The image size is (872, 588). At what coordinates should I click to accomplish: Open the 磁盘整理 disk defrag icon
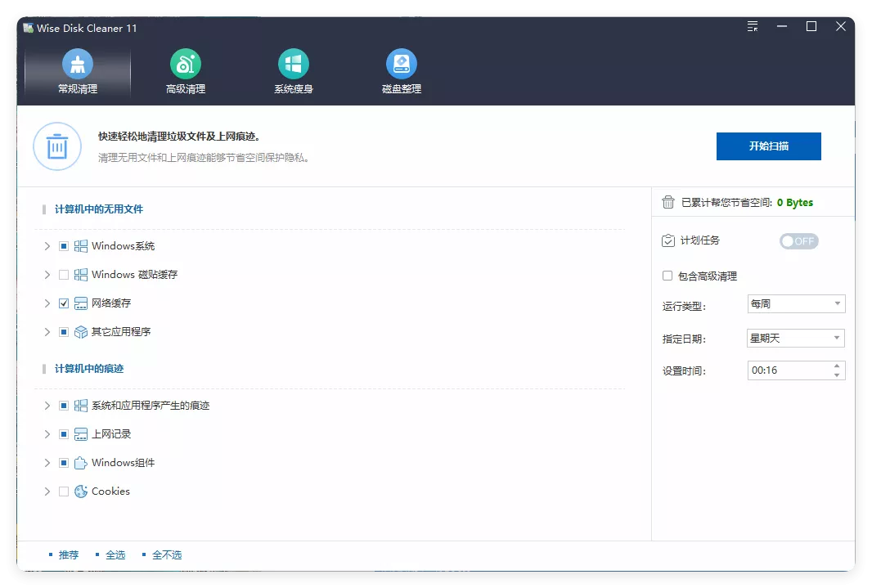401,62
